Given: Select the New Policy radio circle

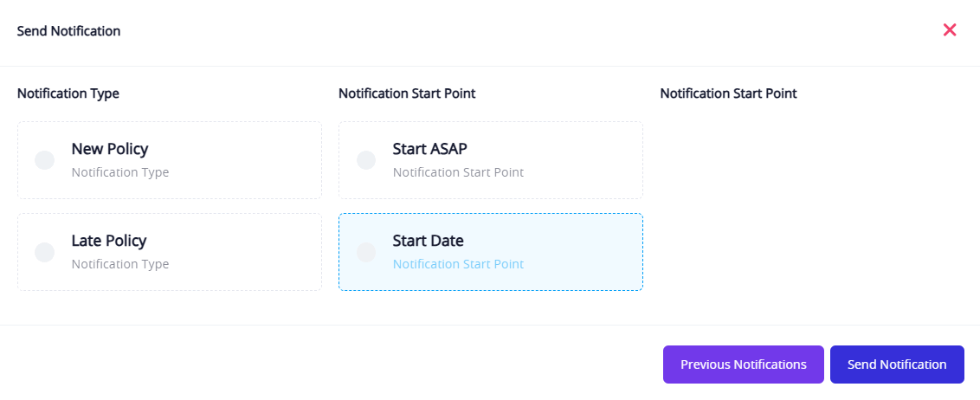Looking at the screenshot, I should coord(44,160).
